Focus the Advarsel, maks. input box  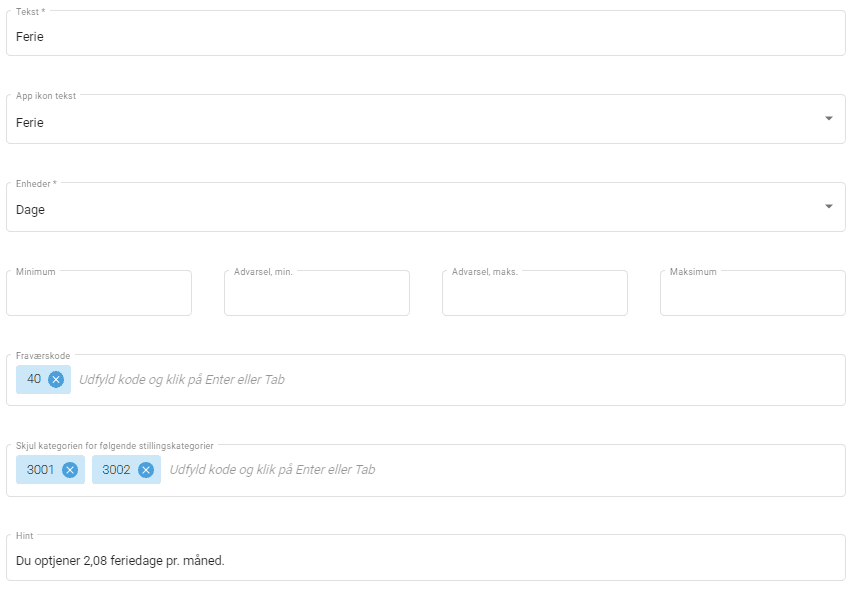tap(534, 295)
